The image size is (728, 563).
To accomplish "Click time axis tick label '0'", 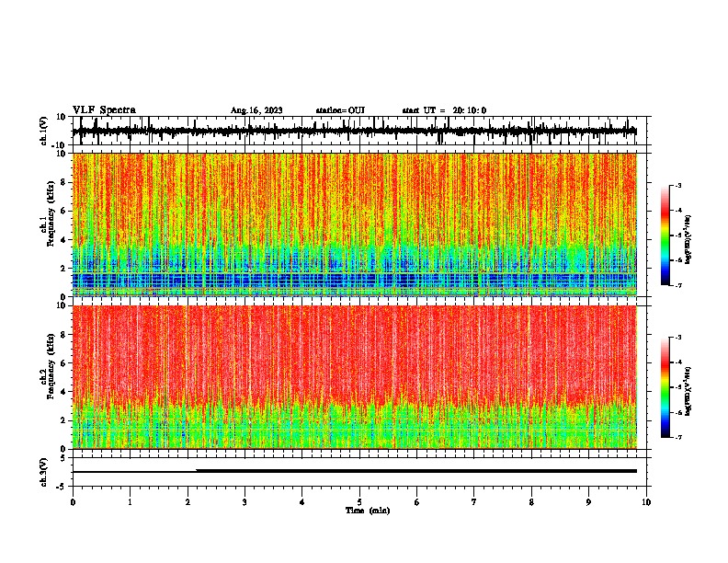I will point(73,502).
